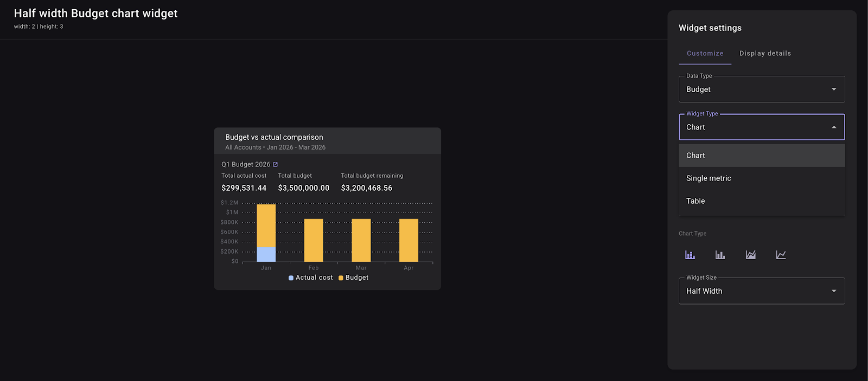868x381 pixels.
Task: Collapse the Widget Type dropdown
Action: click(762, 127)
